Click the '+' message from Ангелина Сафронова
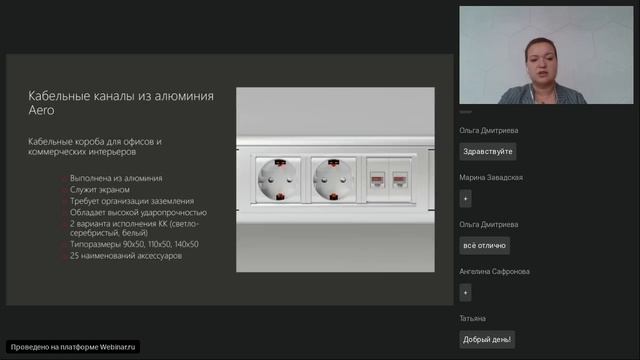The image size is (640, 360). (465, 293)
